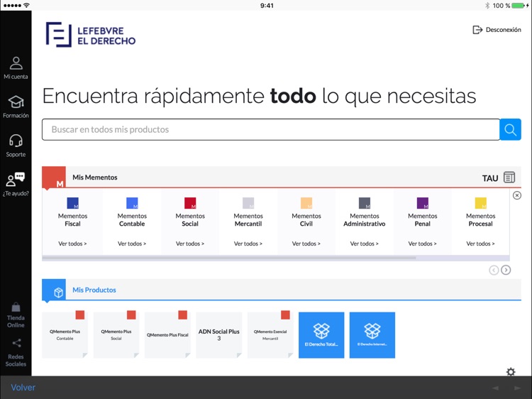
Task: Select Mementos Mercantil icon
Action: [248, 203]
